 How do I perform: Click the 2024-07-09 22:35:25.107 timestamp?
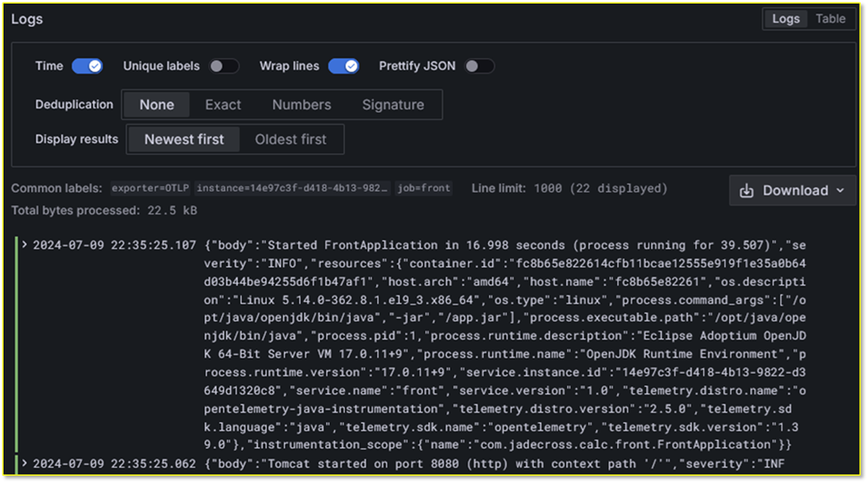pyautogui.click(x=115, y=245)
